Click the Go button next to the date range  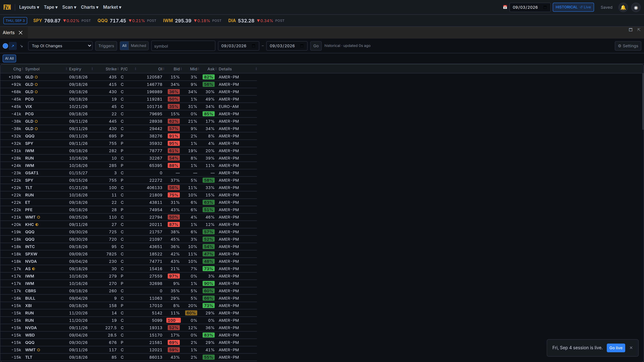pyautogui.click(x=316, y=46)
